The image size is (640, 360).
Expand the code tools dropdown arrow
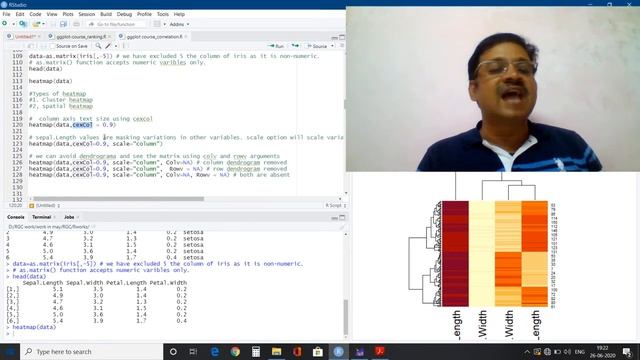point(116,46)
